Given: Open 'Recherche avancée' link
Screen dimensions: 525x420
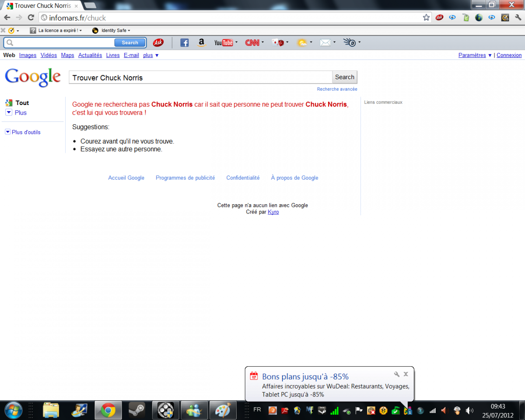Looking at the screenshot, I should 337,89.
